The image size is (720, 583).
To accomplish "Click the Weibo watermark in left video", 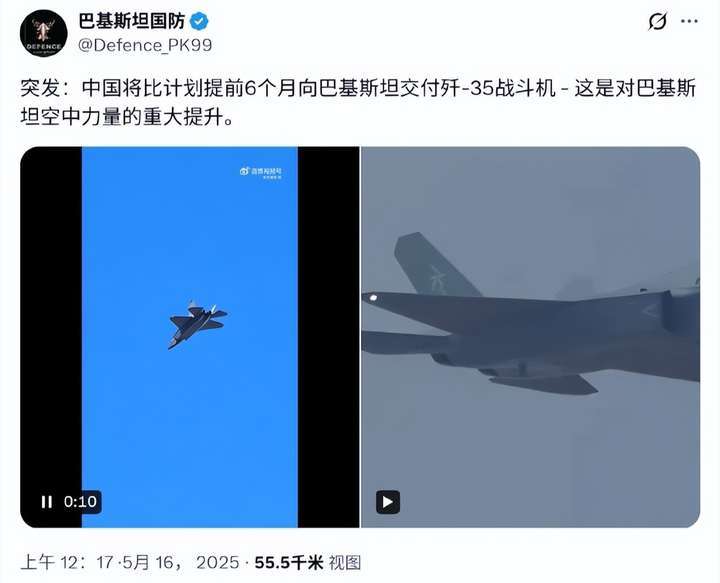I will [x=261, y=173].
